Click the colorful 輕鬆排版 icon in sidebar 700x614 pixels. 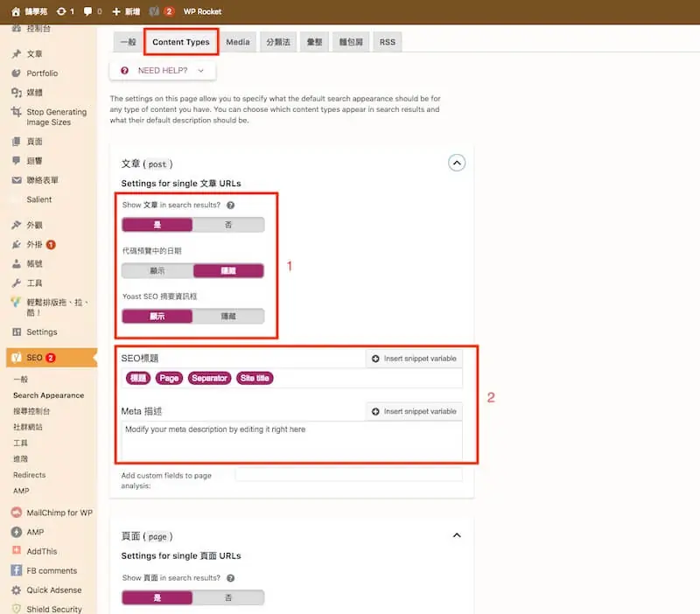(x=17, y=303)
